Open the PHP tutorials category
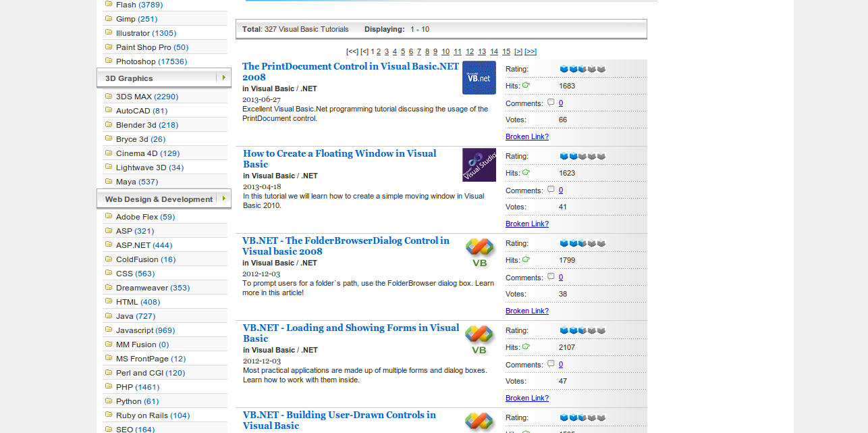Image resolution: width=868 pixels, height=433 pixels. coord(138,387)
